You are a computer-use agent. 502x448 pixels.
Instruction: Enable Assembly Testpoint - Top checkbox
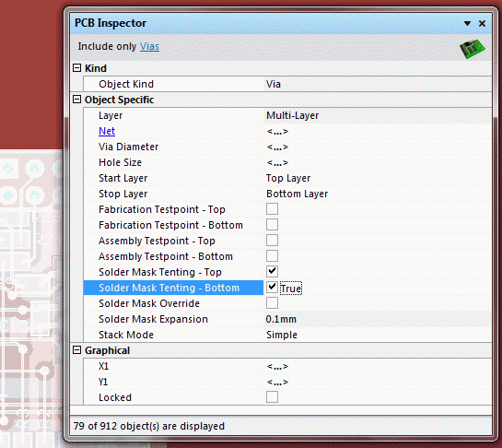point(272,241)
